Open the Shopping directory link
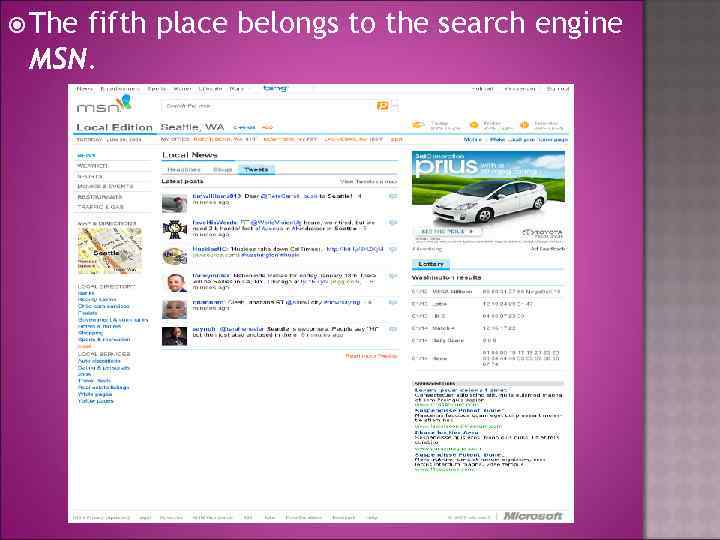The image size is (720, 540). click(x=90, y=333)
